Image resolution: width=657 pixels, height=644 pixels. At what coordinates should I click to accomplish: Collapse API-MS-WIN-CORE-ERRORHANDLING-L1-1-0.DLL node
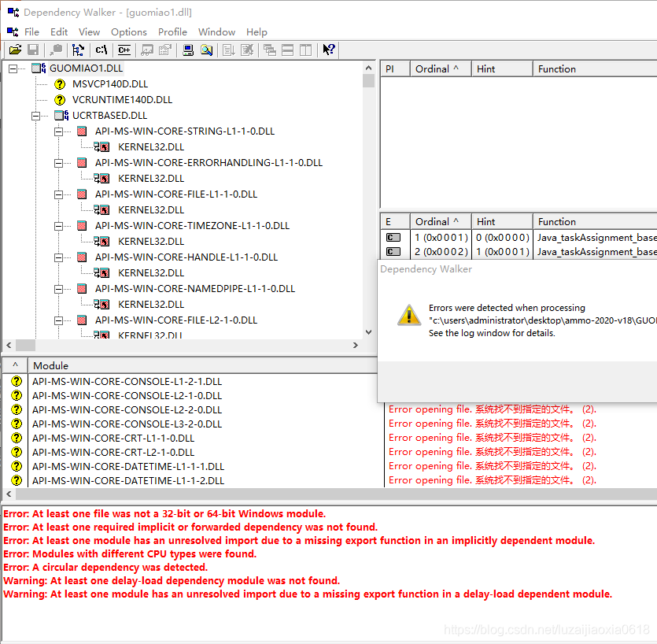coord(59,163)
